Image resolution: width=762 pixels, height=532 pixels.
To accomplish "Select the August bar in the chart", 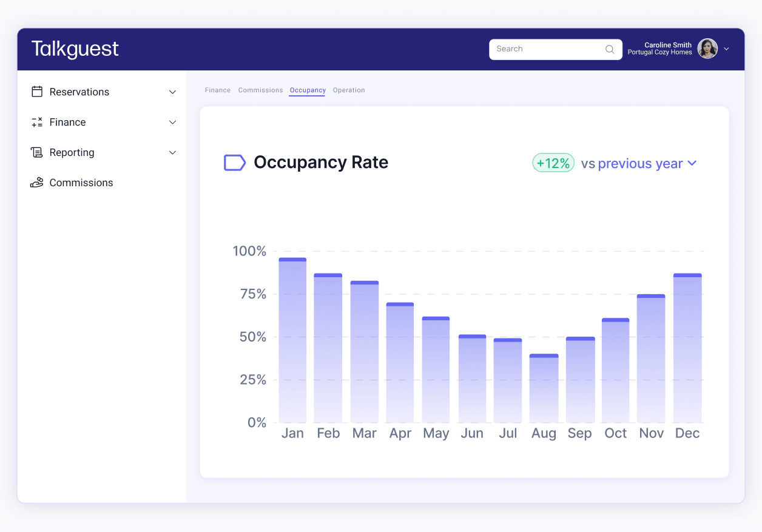I will tap(544, 388).
